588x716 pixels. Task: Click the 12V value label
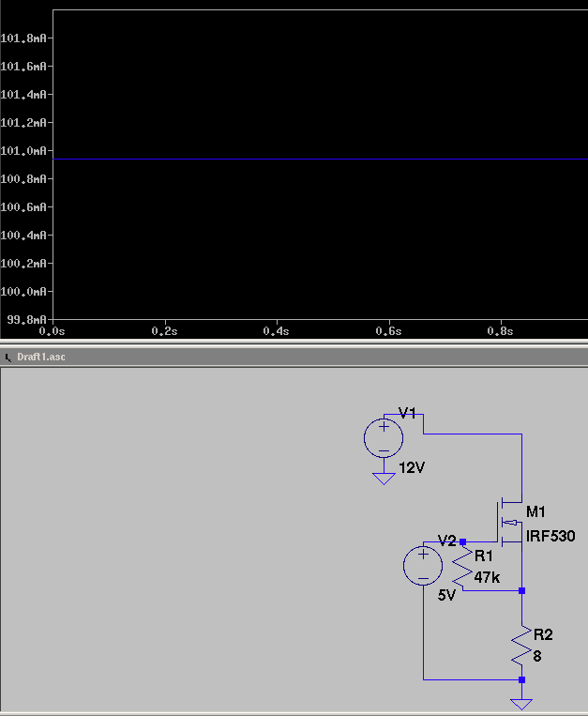tap(412, 467)
